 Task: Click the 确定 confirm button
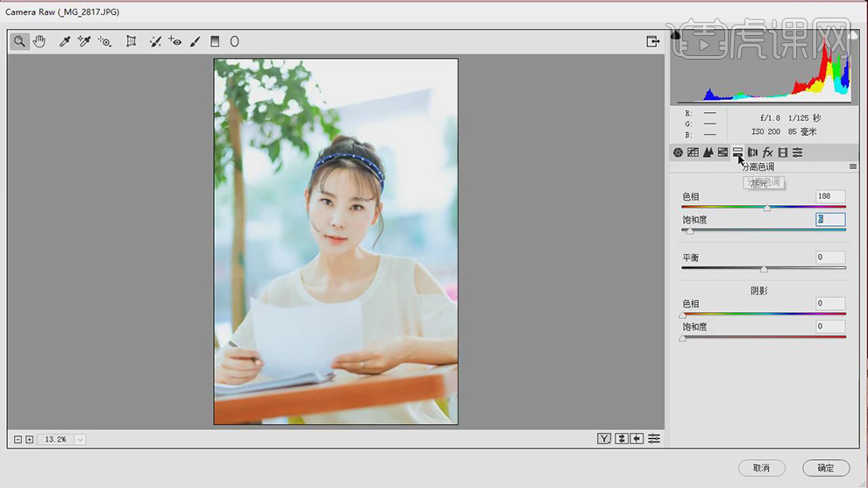coord(826,468)
